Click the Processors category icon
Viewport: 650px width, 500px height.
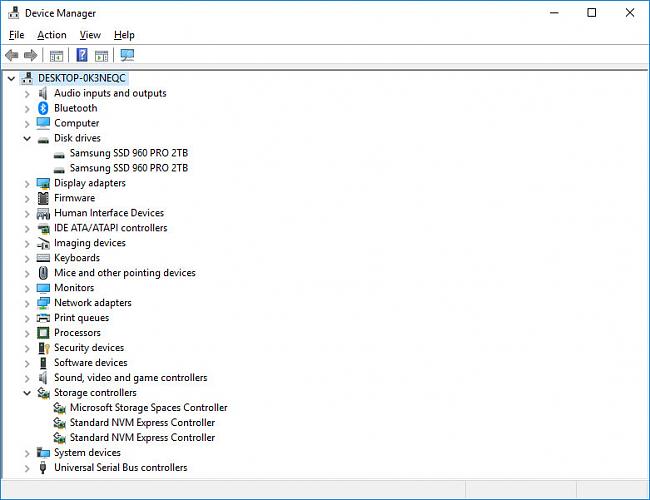(43, 333)
